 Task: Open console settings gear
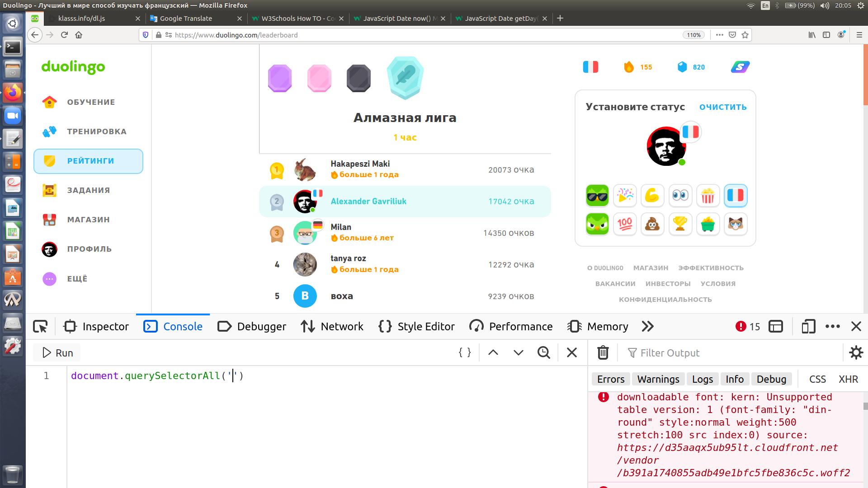click(x=856, y=352)
